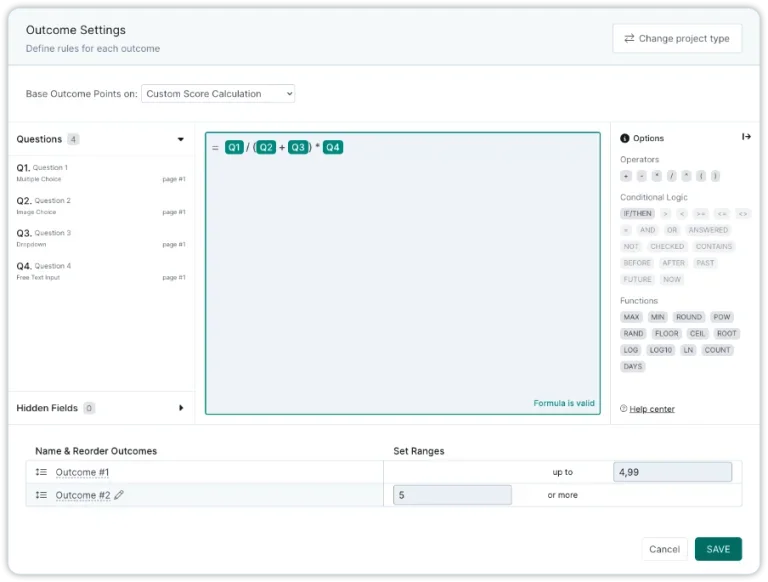Screen dimensions: 768x582
Task: Open the Help center link
Action: coord(651,409)
